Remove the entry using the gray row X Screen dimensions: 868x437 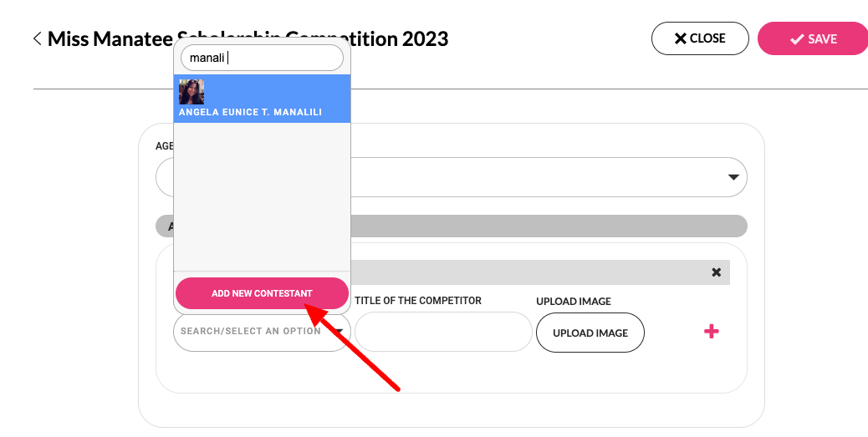[716, 272]
